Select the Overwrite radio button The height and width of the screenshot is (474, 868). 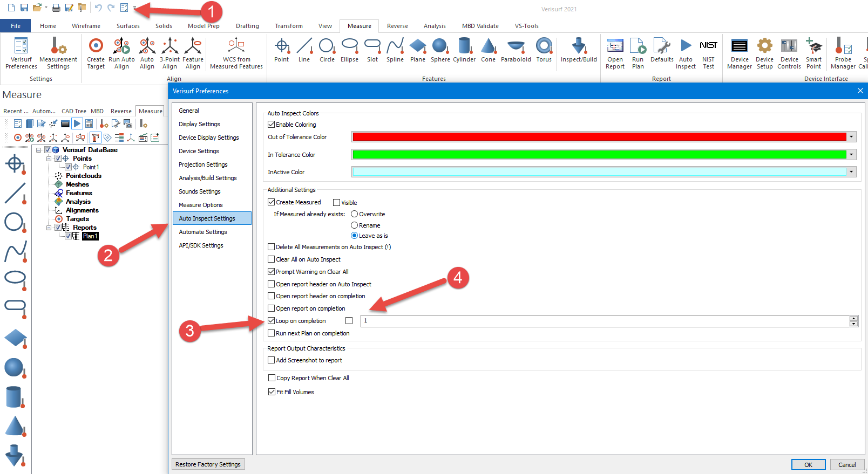pos(355,214)
